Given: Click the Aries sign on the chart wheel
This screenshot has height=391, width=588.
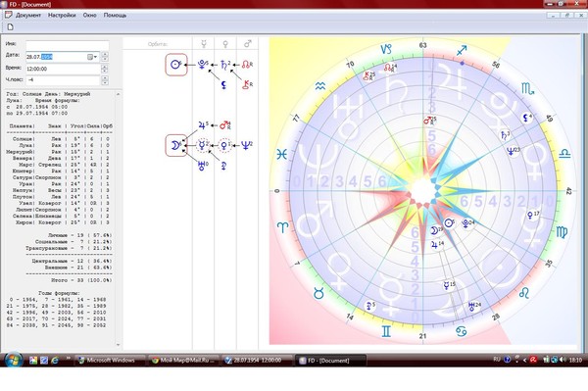Looking at the screenshot, I should coord(282,226).
